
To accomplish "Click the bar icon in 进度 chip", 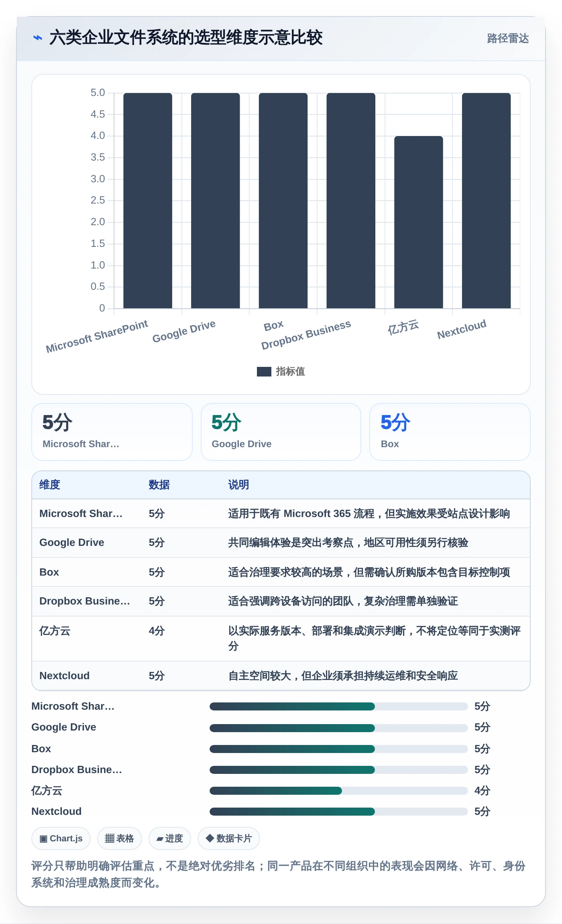I will (x=160, y=839).
